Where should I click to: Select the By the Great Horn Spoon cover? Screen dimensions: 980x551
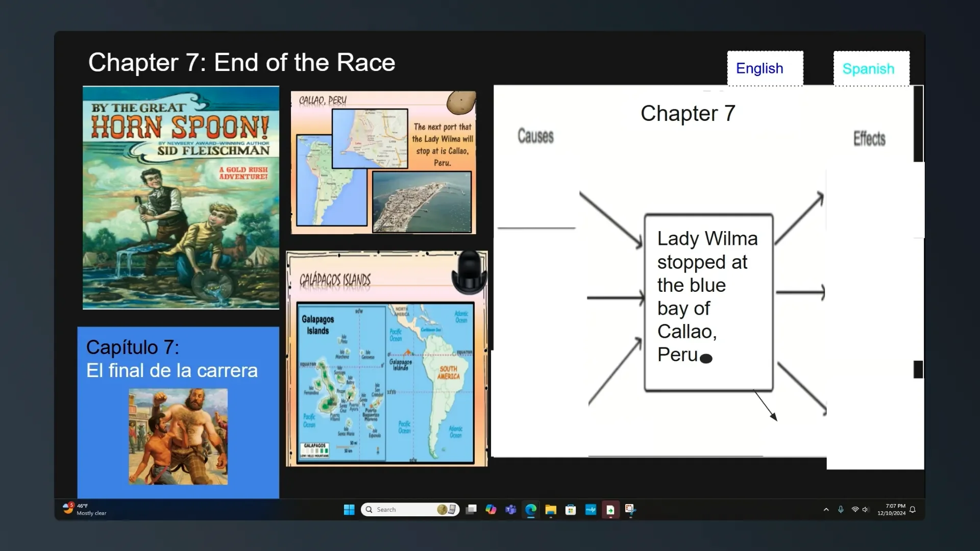coord(181,197)
